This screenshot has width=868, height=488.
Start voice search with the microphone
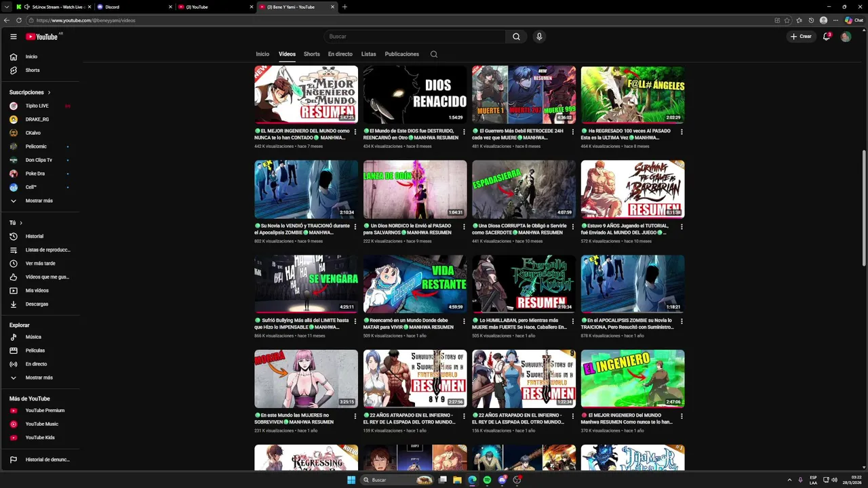point(539,37)
